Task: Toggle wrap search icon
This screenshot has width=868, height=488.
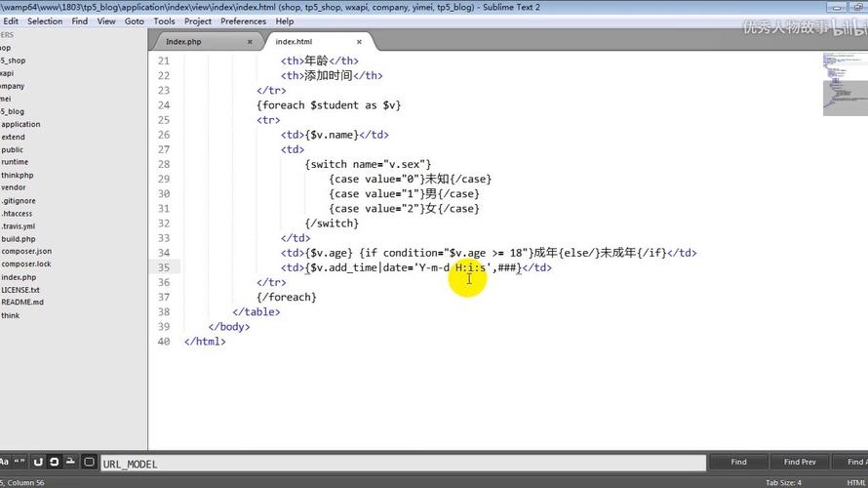Action: pos(55,462)
